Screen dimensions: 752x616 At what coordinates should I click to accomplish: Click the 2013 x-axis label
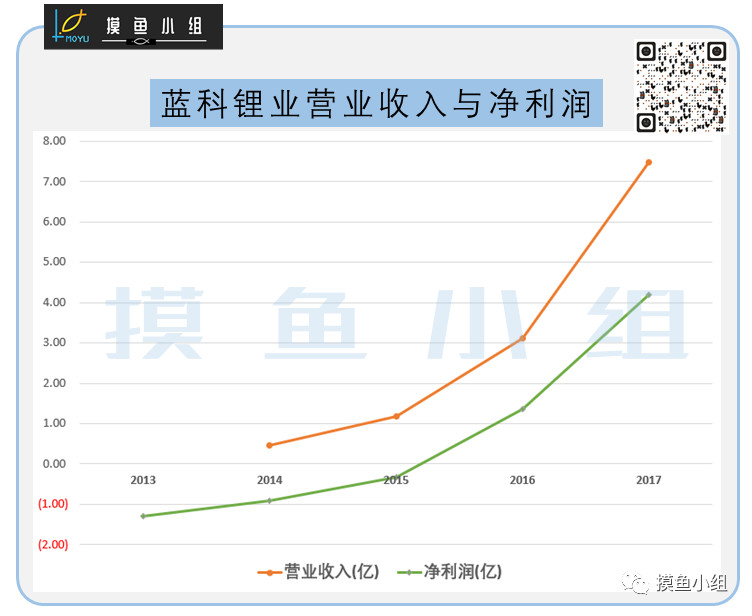[143, 480]
